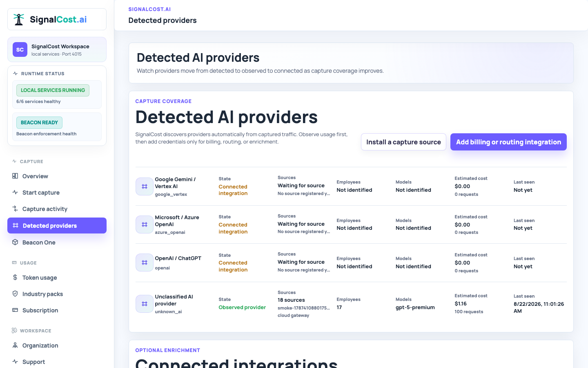Click the Unclassified AI provider name
This screenshot has height=368, width=588.
tap(174, 300)
